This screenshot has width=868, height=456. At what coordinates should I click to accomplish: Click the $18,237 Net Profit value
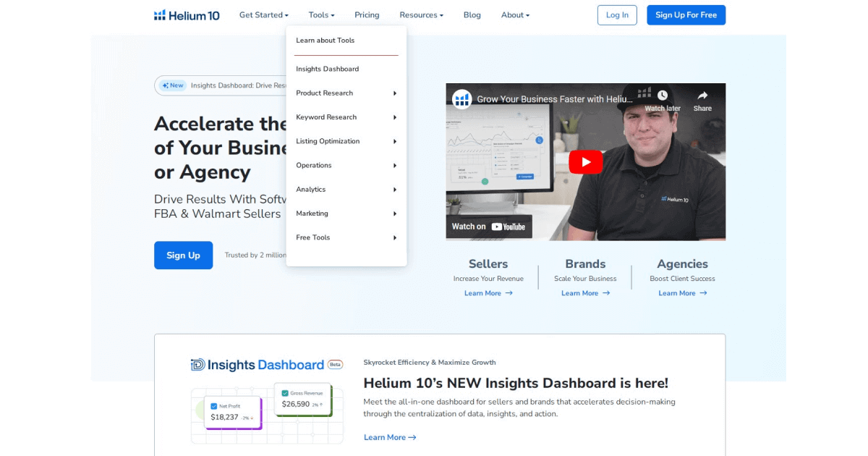coord(224,417)
